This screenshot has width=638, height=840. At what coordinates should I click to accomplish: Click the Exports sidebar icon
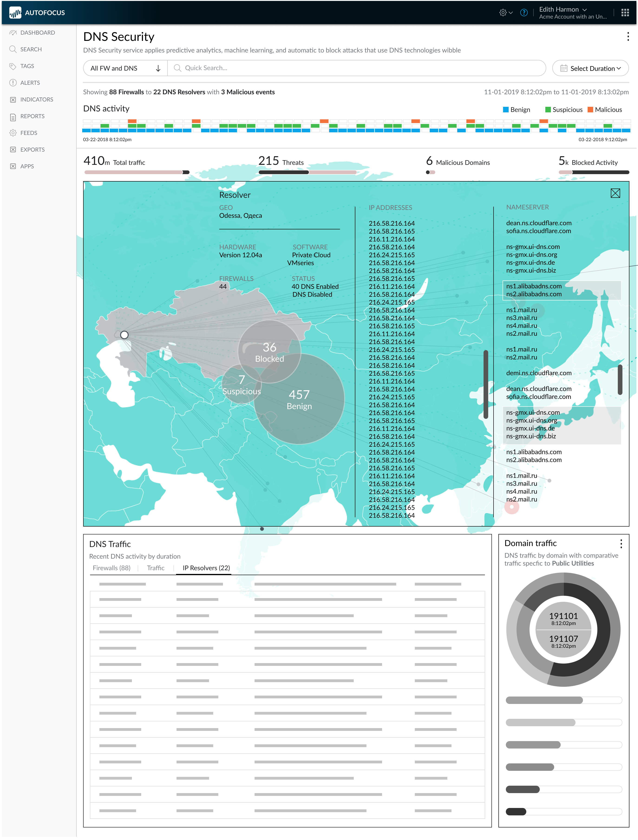13,150
